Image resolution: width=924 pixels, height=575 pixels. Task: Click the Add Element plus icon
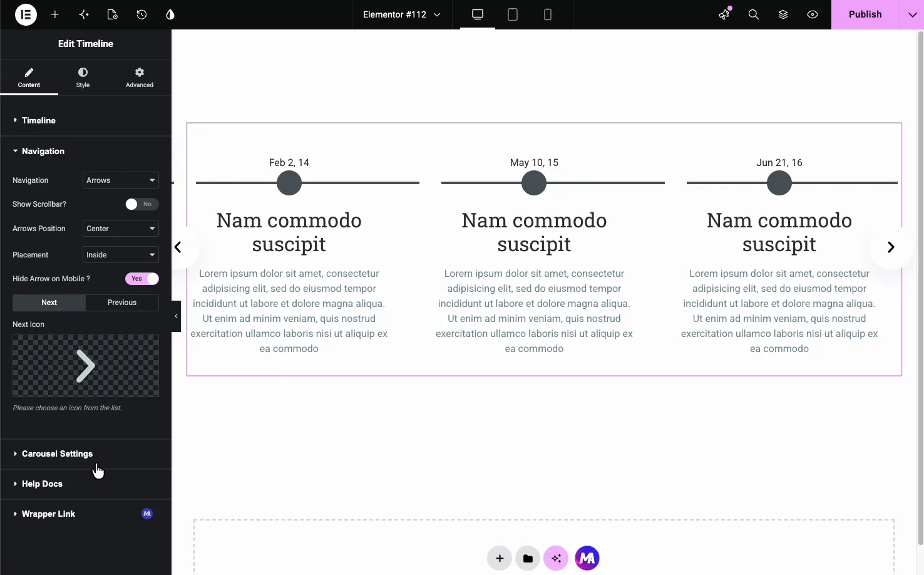[55, 14]
